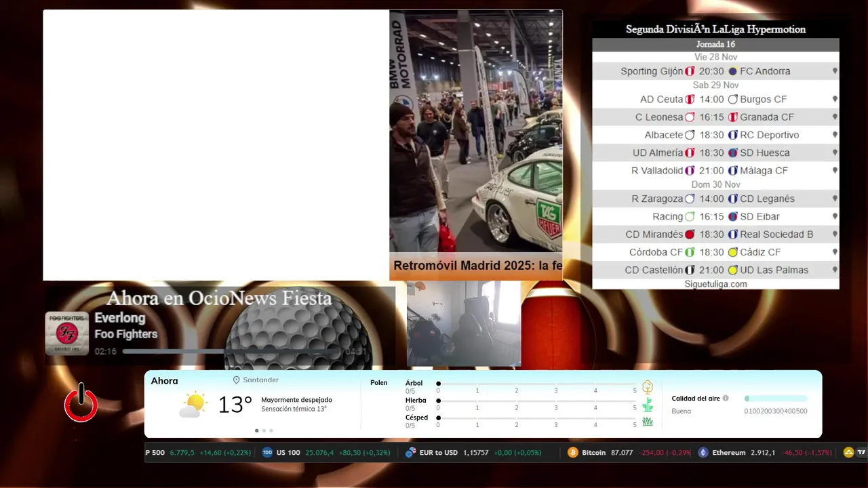Click the Retromóvil car show video thumbnail
The width and height of the screenshot is (868, 488).
[476, 131]
